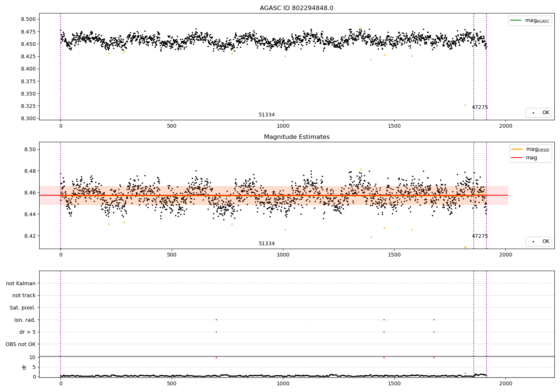Select the green mag AGASC legend entry

pos(530,21)
